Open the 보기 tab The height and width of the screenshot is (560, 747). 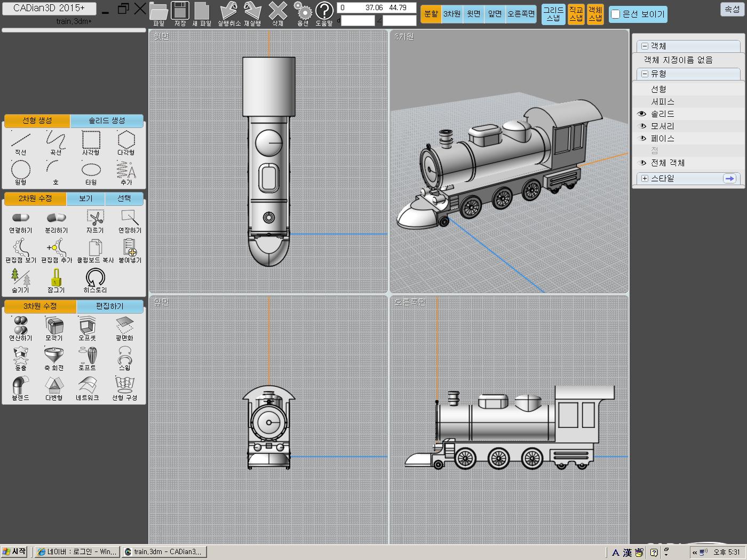coord(85,198)
